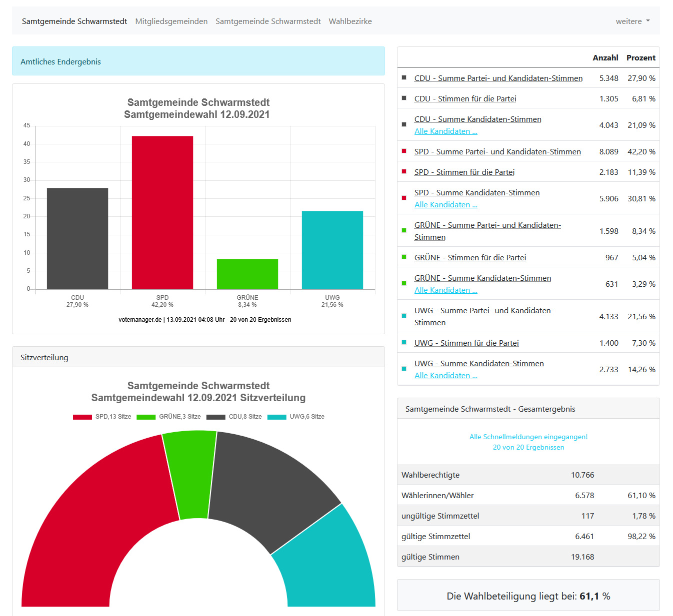Open 'Alle Kandidaten' link under SPD
This screenshot has height=616, width=673.
pyautogui.click(x=445, y=205)
